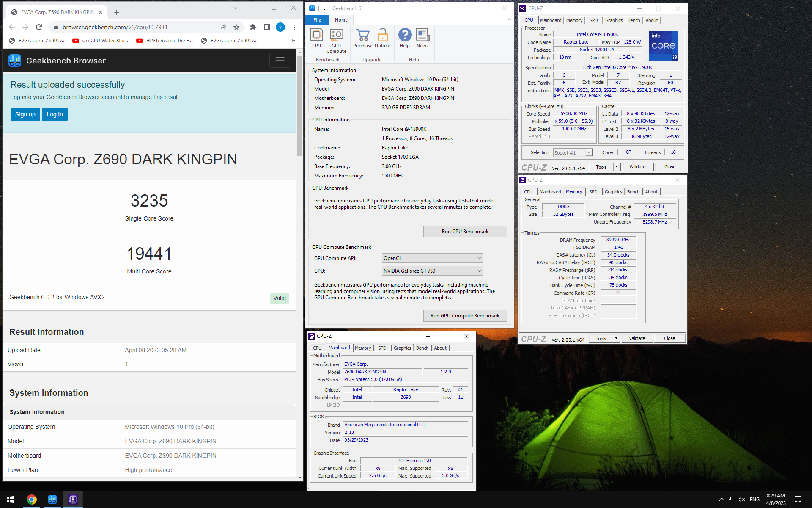Click the browser address bar URL
This screenshot has width=812, height=508.
(115, 27)
